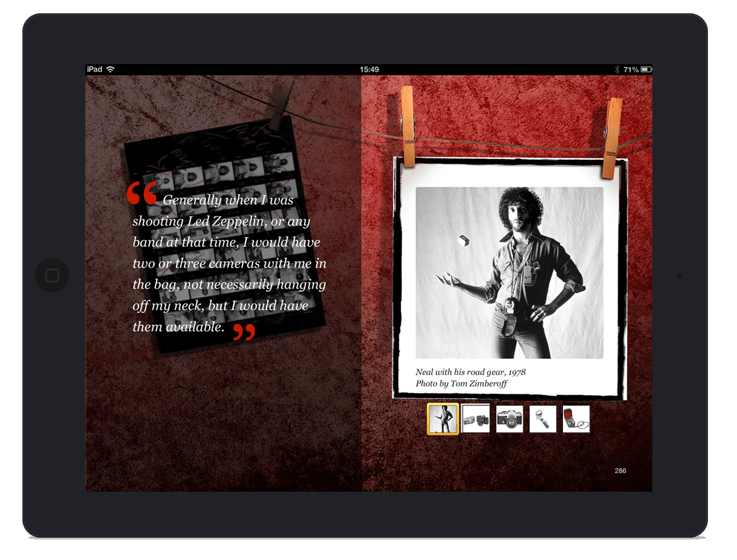The width and height of the screenshot is (737, 560).
Task: Tap the "Photo by Tom Zimberoff" credit
Action: (461, 384)
